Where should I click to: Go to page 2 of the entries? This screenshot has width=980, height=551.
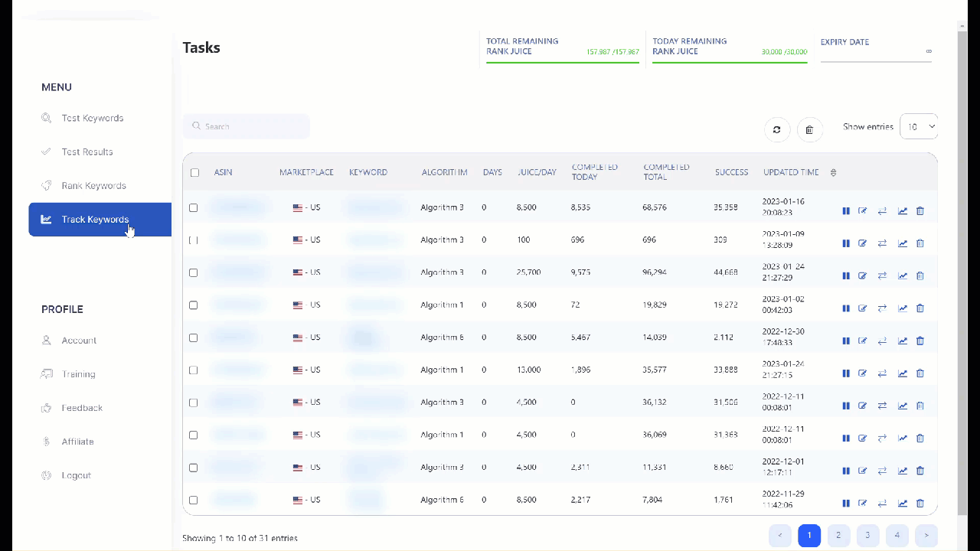[x=838, y=536]
